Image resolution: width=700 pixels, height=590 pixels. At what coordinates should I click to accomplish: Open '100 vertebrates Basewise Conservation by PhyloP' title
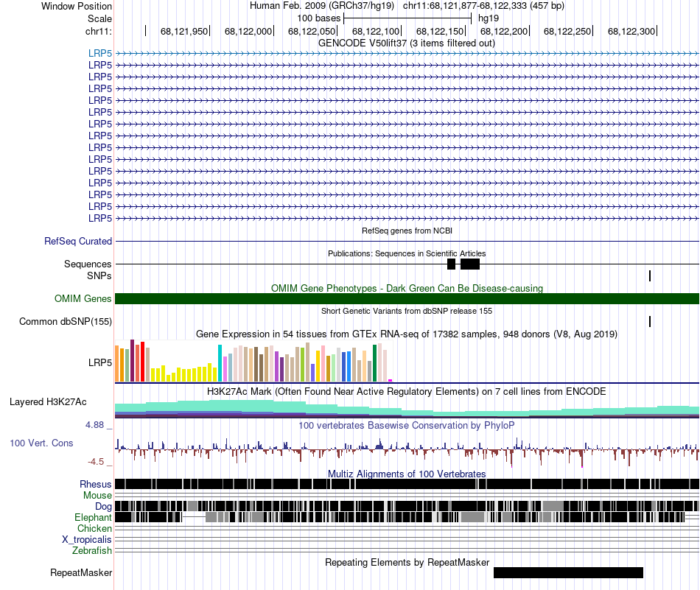407,425
